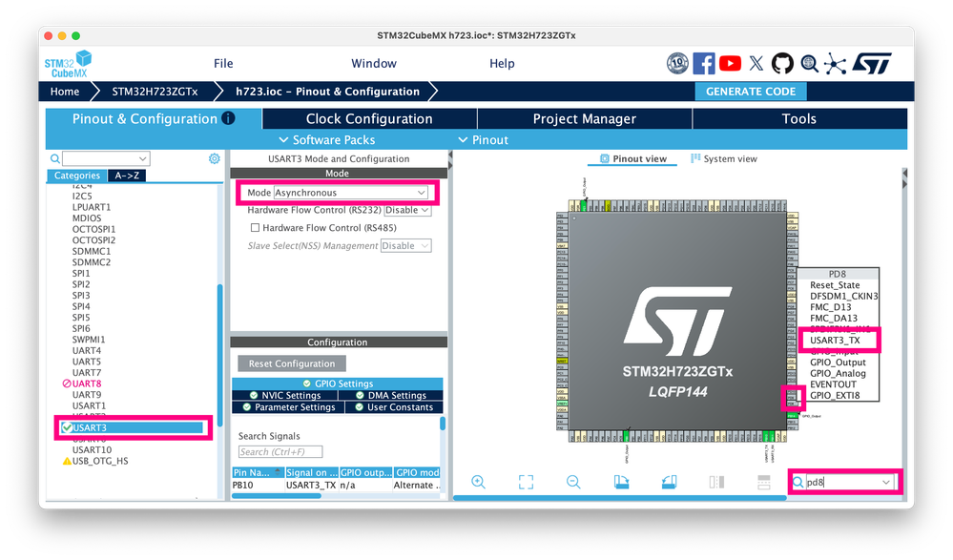
Task: Open the peripheral search combo box
Action: (106, 158)
